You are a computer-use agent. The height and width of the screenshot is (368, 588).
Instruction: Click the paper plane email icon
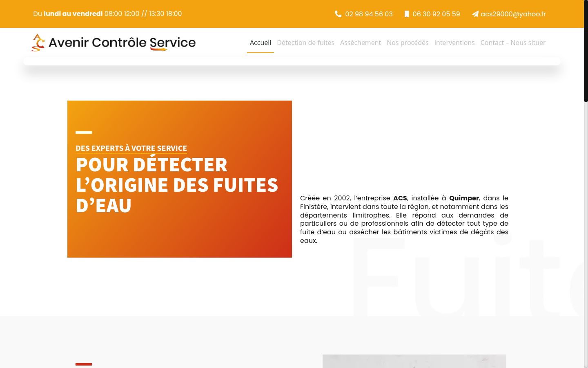(475, 14)
